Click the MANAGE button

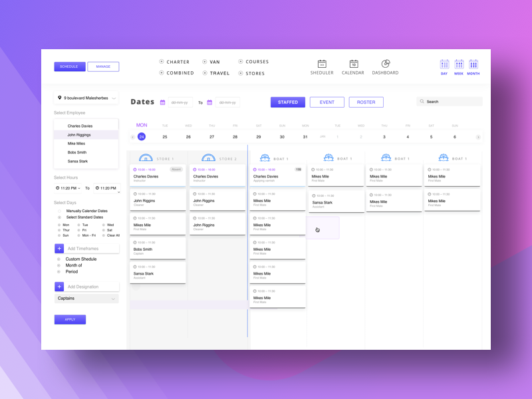point(103,66)
